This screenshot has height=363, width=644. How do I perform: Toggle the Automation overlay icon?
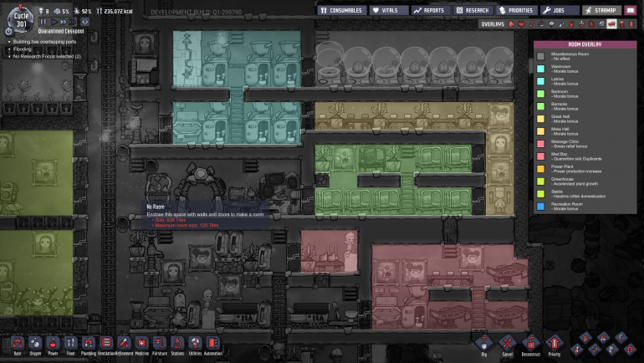(x=631, y=24)
